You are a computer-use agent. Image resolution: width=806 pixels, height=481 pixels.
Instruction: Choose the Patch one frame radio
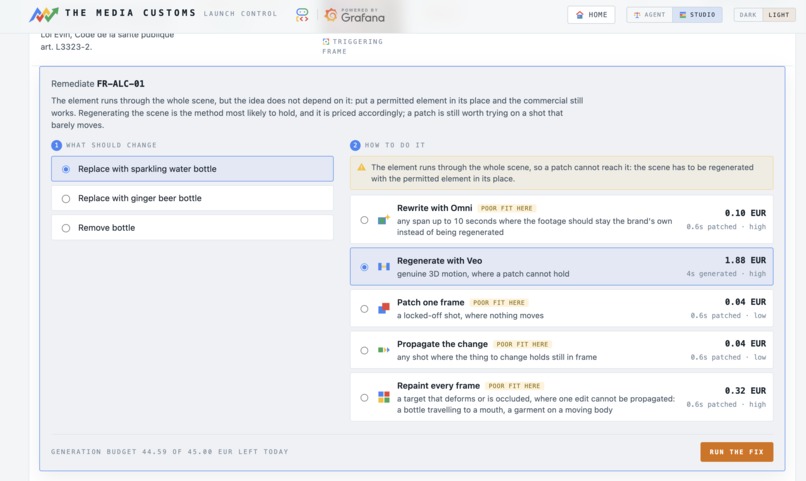coord(364,309)
